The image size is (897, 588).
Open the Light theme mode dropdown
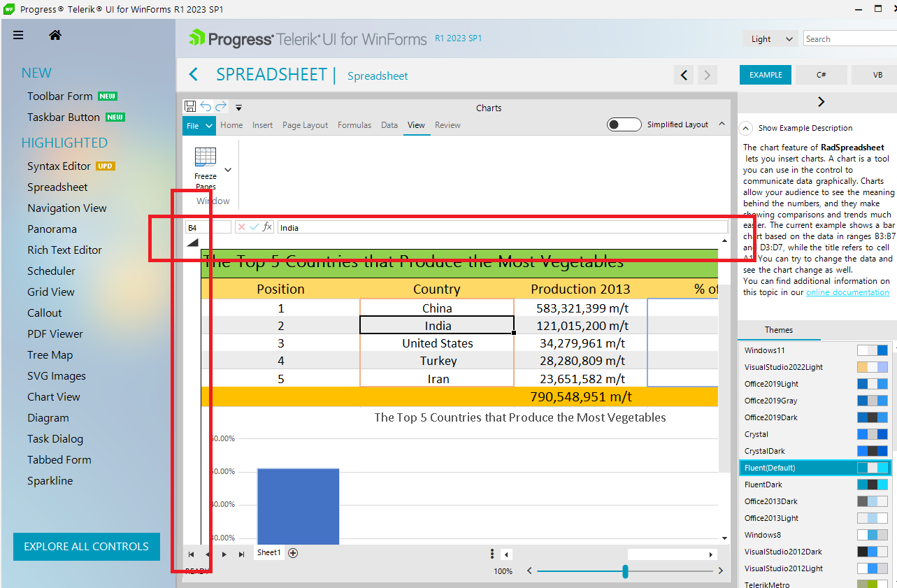(x=770, y=39)
